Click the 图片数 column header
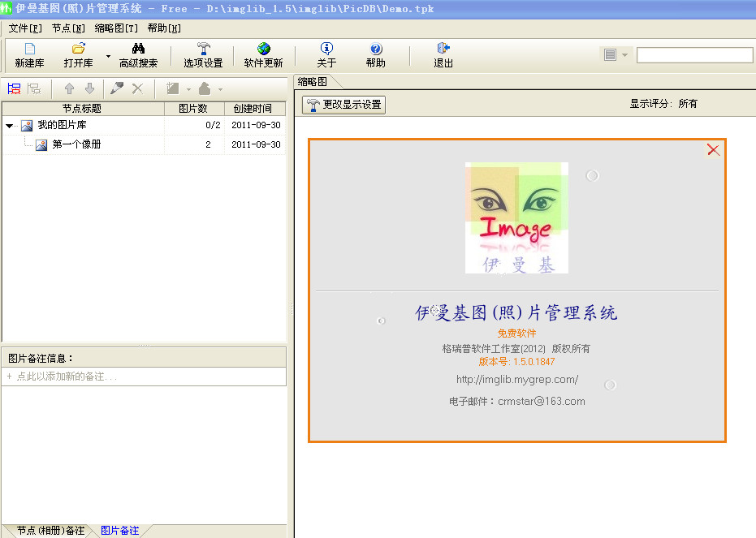This screenshot has width=756, height=538. click(194, 109)
